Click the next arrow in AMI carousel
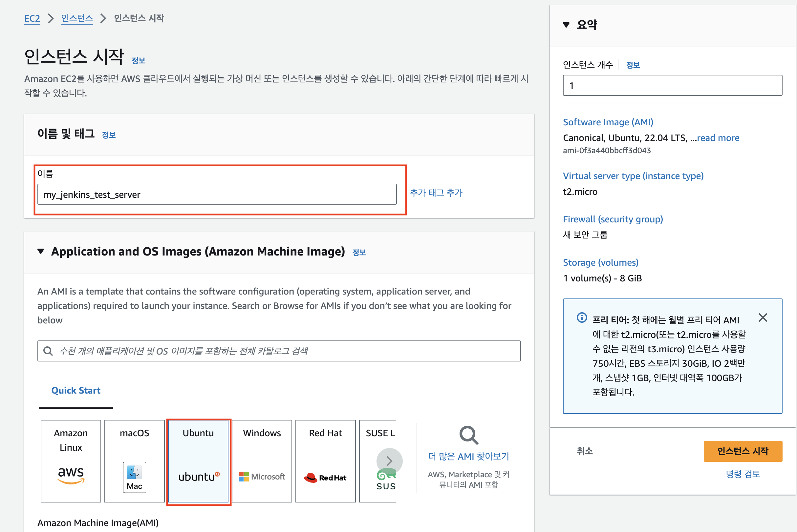The height and width of the screenshot is (532, 797). click(389, 461)
